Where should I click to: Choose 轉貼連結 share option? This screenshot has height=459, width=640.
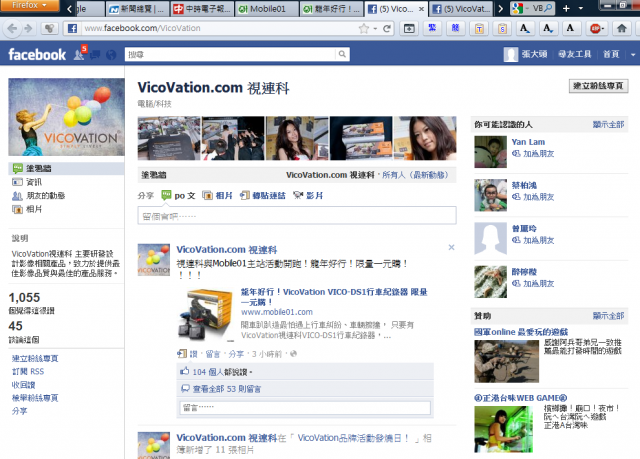point(263,195)
